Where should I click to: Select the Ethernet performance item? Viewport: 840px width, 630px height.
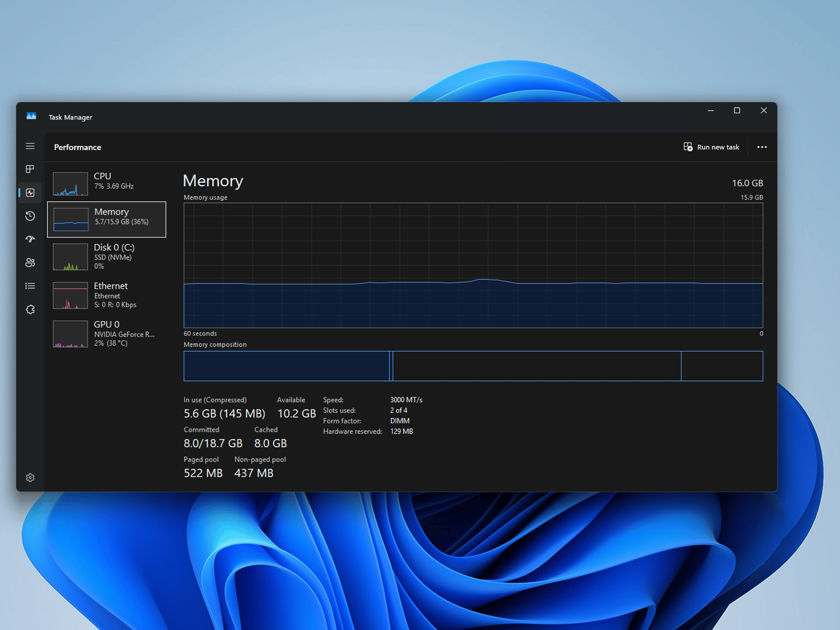[107, 295]
